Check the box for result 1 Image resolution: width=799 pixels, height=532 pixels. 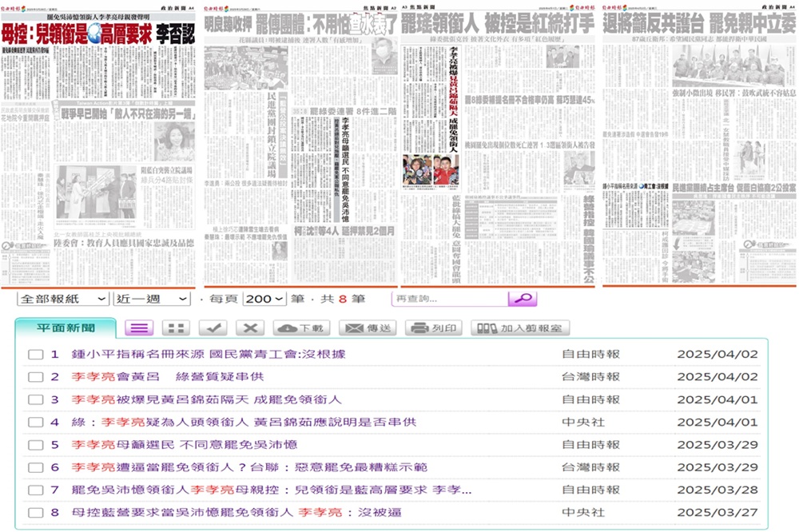click(x=35, y=355)
